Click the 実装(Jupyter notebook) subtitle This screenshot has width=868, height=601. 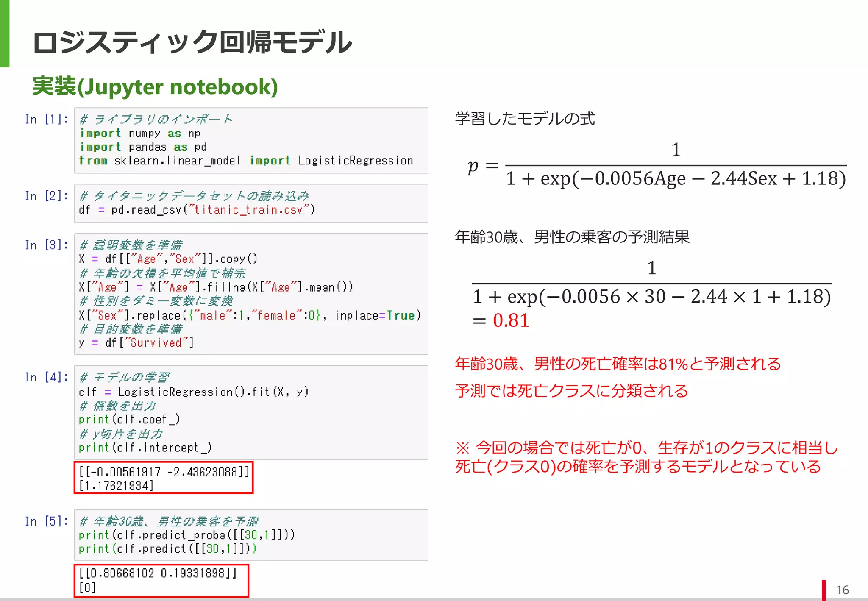pos(155,86)
